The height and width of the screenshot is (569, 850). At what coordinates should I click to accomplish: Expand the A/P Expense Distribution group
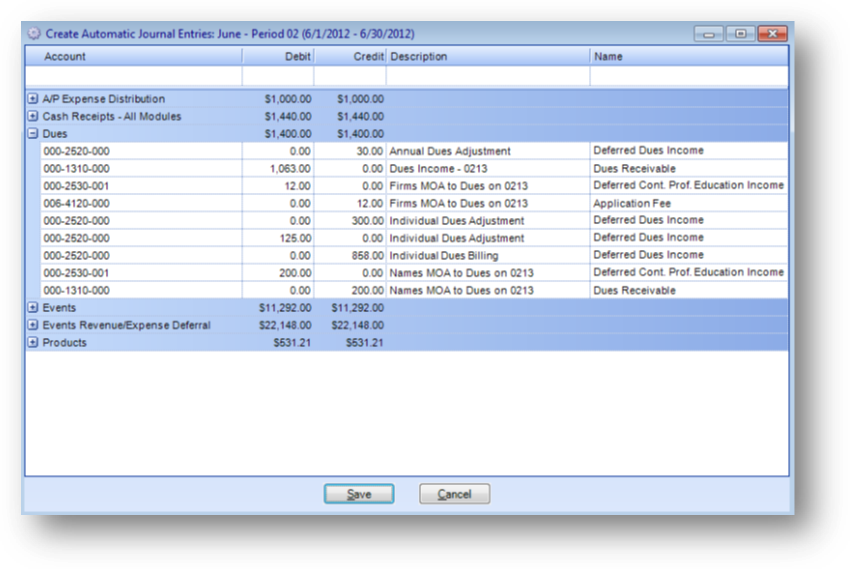tap(33, 99)
